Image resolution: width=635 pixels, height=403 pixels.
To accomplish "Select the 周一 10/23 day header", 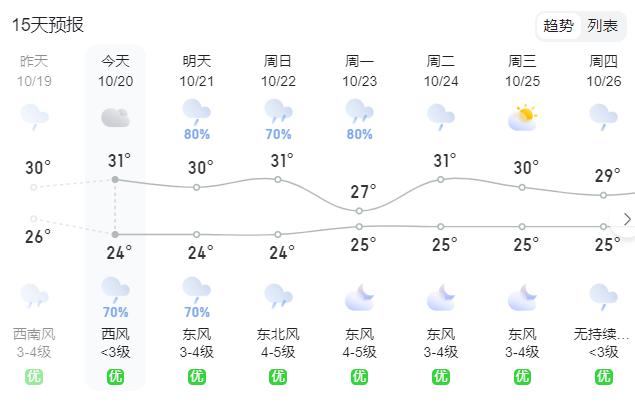I will point(359,71).
